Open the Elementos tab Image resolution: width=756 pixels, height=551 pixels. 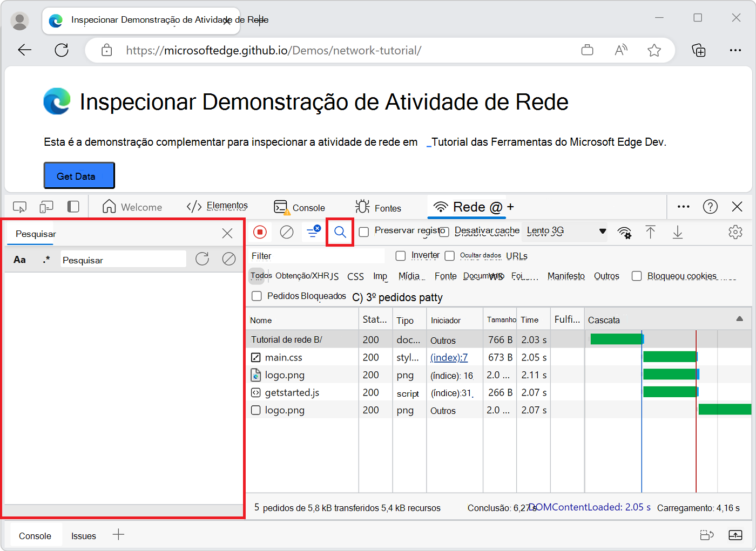[217, 206]
